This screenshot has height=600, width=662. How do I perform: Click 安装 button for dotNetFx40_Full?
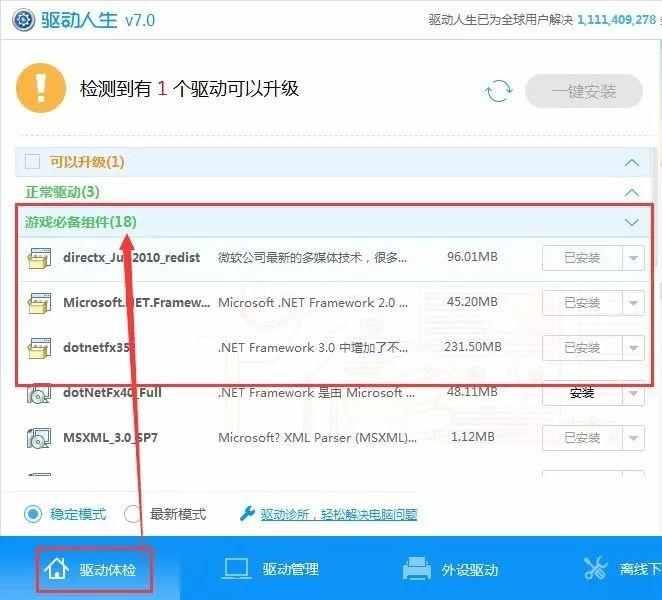[x=582, y=393]
